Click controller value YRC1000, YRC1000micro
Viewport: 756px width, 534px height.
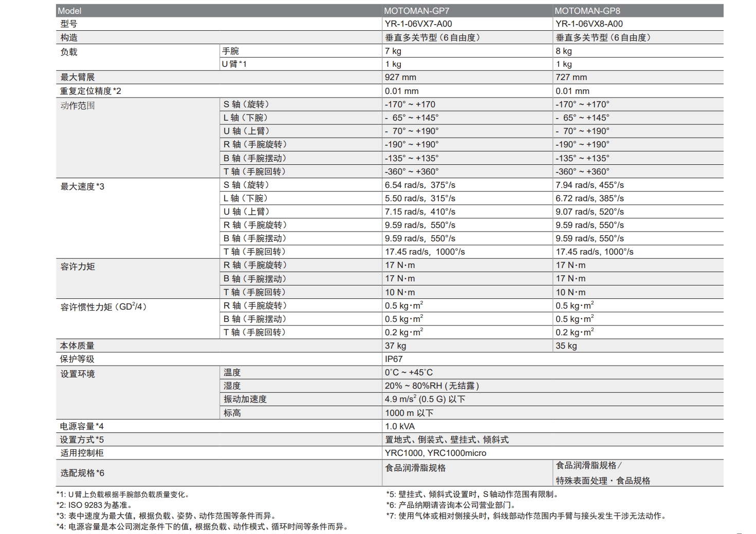click(x=435, y=453)
